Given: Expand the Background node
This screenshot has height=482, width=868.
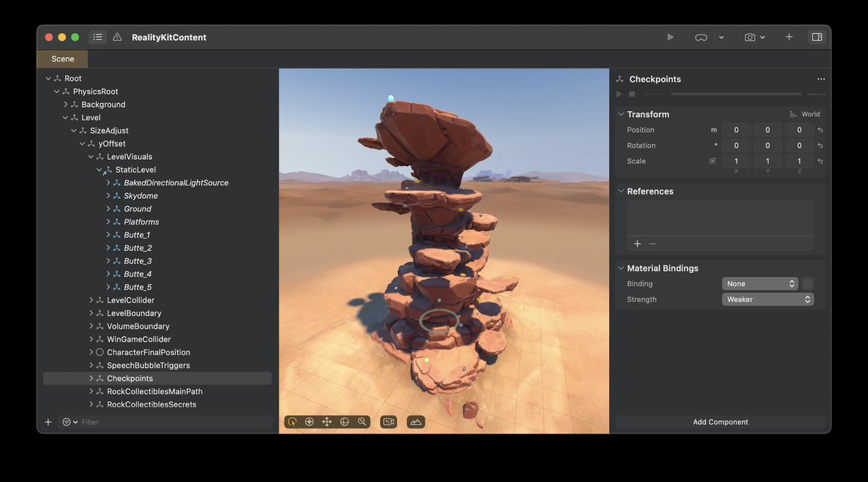Looking at the screenshot, I should (x=66, y=105).
